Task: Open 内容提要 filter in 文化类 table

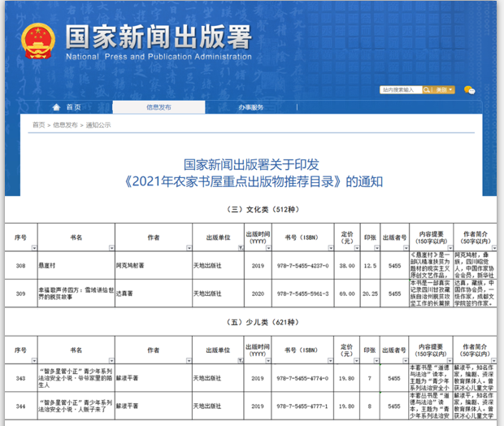Action: (x=450, y=248)
